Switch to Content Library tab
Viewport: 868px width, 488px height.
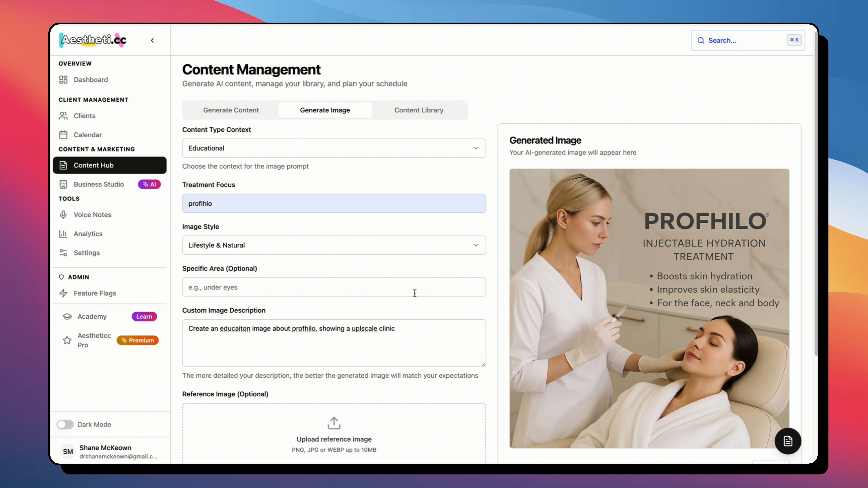pyautogui.click(x=418, y=110)
